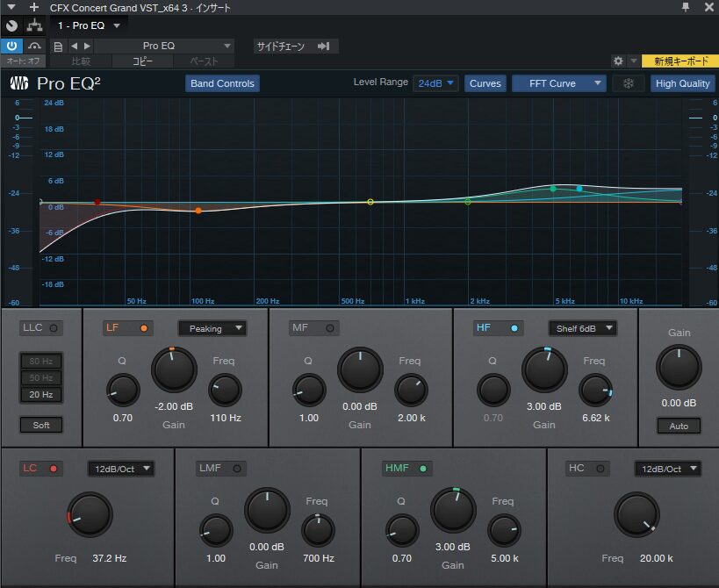Select the orange LF node on the EQ curve
Viewport: 719px width, 588px height.
coord(198,211)
